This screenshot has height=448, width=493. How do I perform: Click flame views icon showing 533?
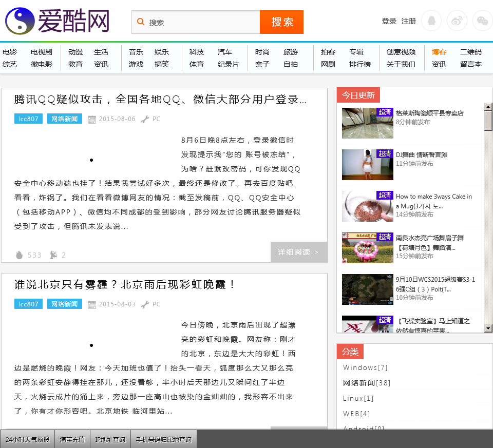click(20, 255)
